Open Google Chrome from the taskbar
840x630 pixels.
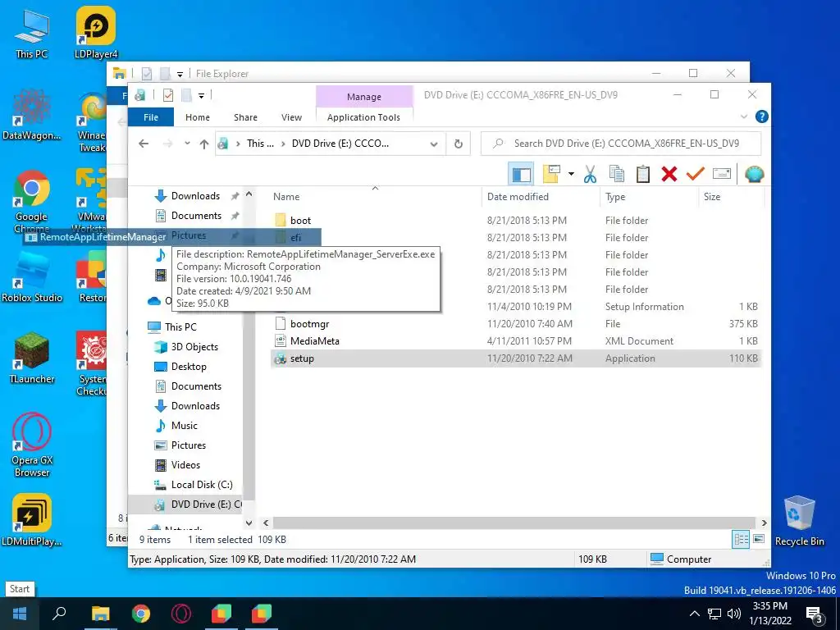pos(141,614)
